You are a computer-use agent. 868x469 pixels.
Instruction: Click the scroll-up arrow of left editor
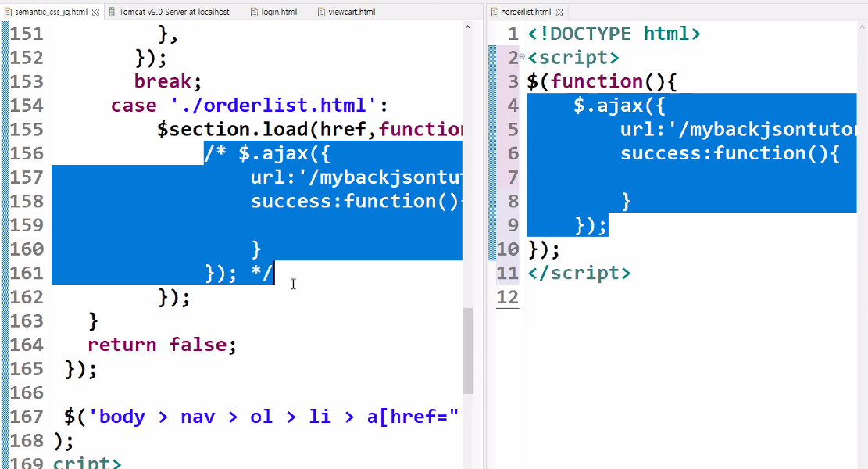coord(468,27)
